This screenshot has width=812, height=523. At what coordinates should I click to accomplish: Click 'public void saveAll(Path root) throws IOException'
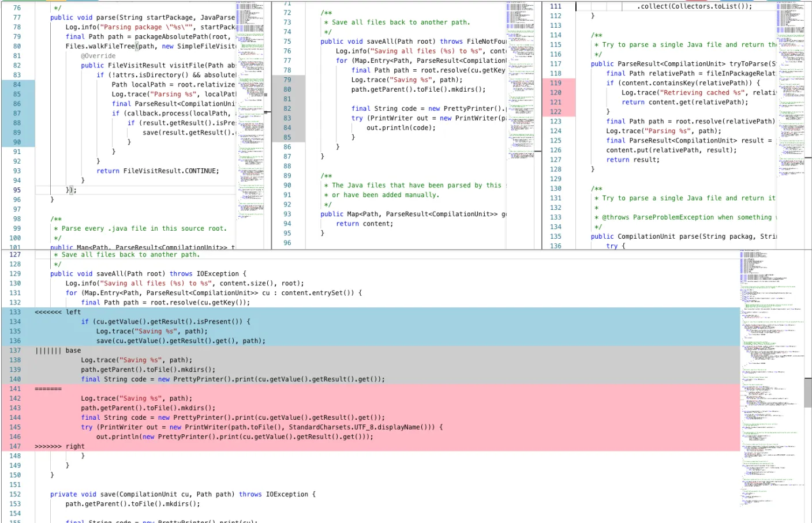click(148, 274)
